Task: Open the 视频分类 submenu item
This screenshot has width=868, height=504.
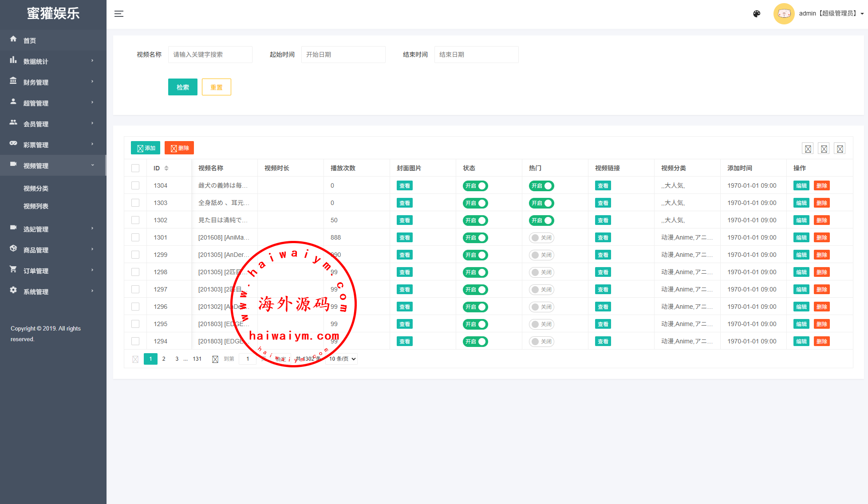Action: point(36,189)
